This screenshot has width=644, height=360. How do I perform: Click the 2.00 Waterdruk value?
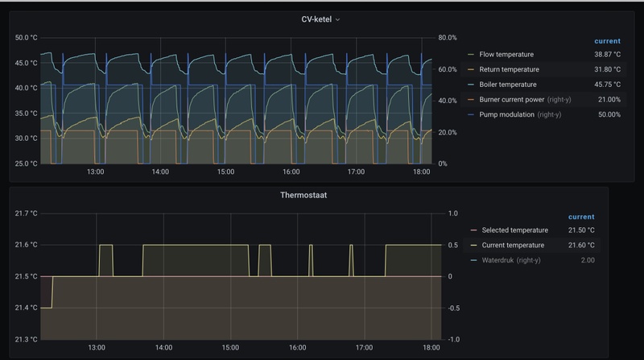pos(588,260)
